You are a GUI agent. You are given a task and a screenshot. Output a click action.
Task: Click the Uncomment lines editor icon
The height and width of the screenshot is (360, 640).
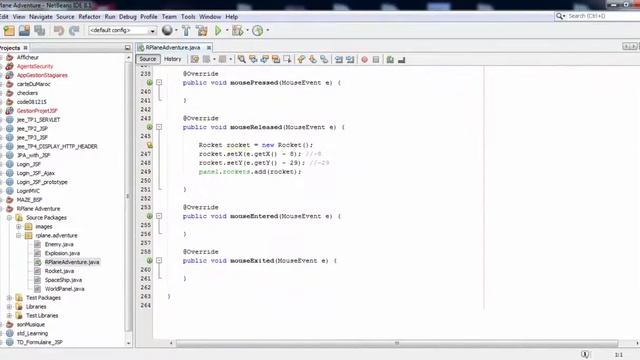click(402, 60)
